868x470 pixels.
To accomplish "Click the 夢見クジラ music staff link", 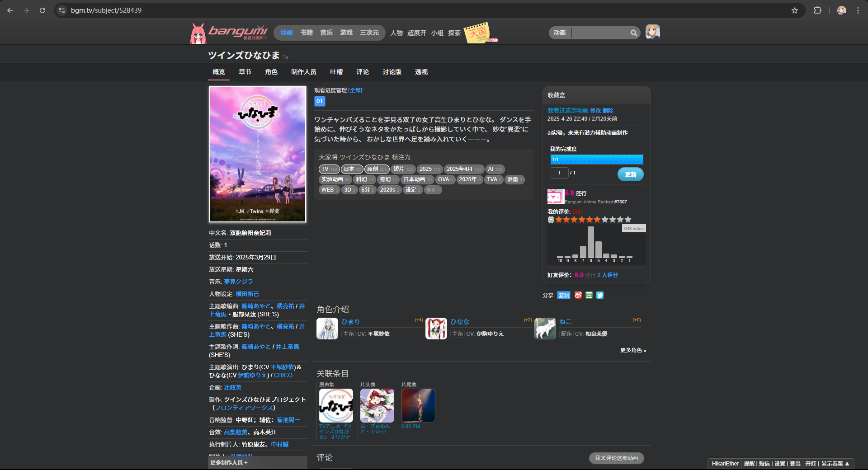I will pos(238,282).
